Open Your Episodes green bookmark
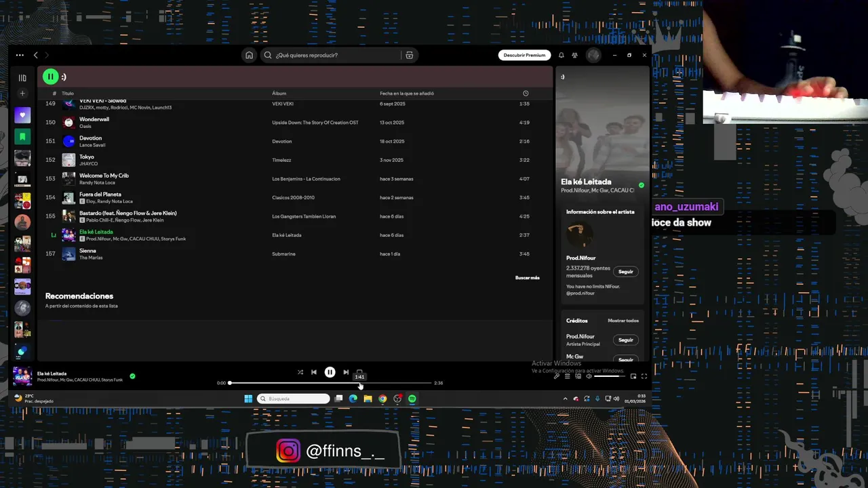Image resolution: width=868 pixels, height=488 pixels. coord(22,137)
